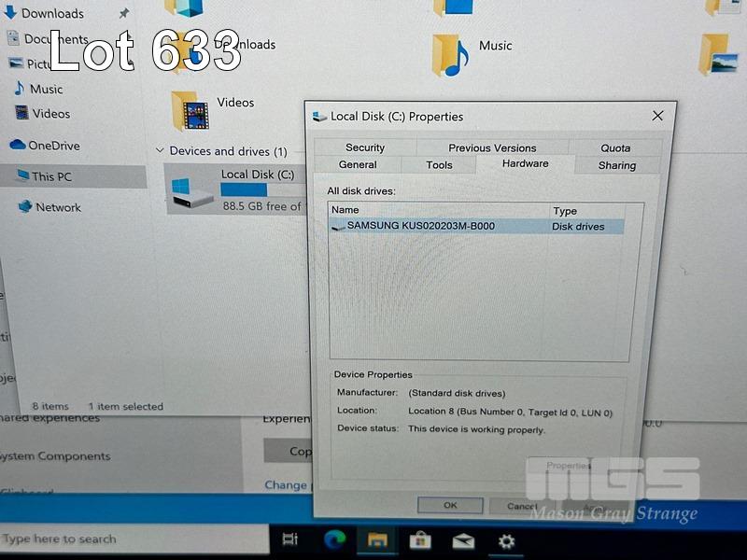This screenshot has width=747, height=560.
Task: Click the taskbar search box
Action: 134,539
